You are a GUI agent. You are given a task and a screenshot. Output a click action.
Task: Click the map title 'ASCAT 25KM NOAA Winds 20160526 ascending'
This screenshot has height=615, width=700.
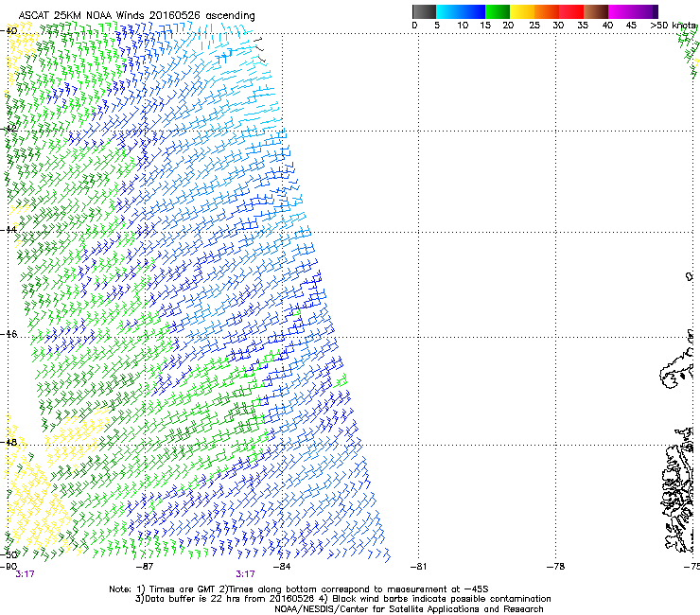tap(136, 16)
